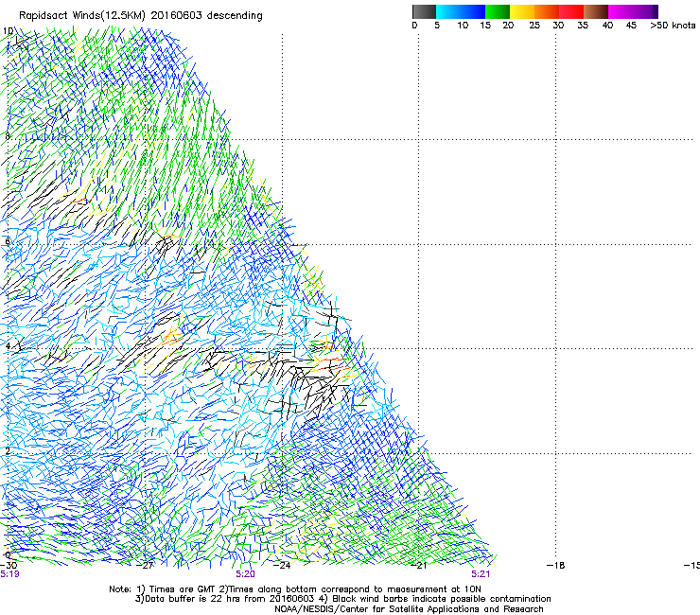Click the purple time stamp '5:20'
700x615 pixels.
[x=246, y=574]
